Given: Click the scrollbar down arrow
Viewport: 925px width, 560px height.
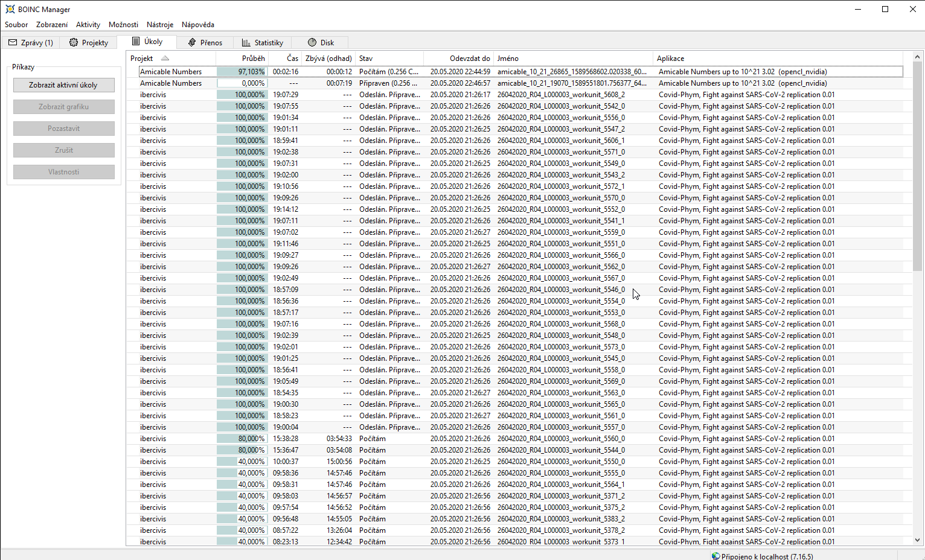Looking at the screenshot, I should click(x=917, y=541).
